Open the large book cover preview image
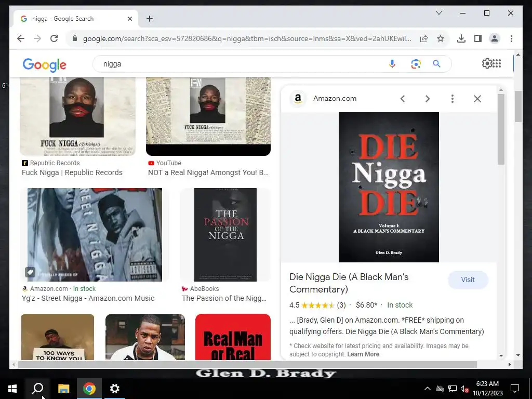532x399 pixels. point(389,187)
